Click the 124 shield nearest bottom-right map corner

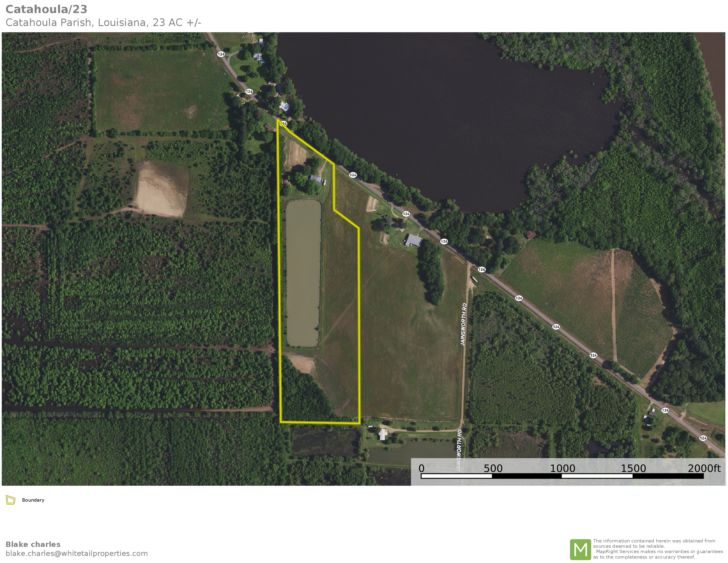703,438
